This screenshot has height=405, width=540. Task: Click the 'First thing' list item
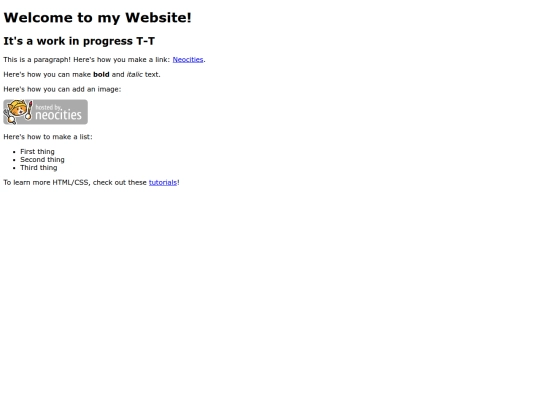coord(37,152)
